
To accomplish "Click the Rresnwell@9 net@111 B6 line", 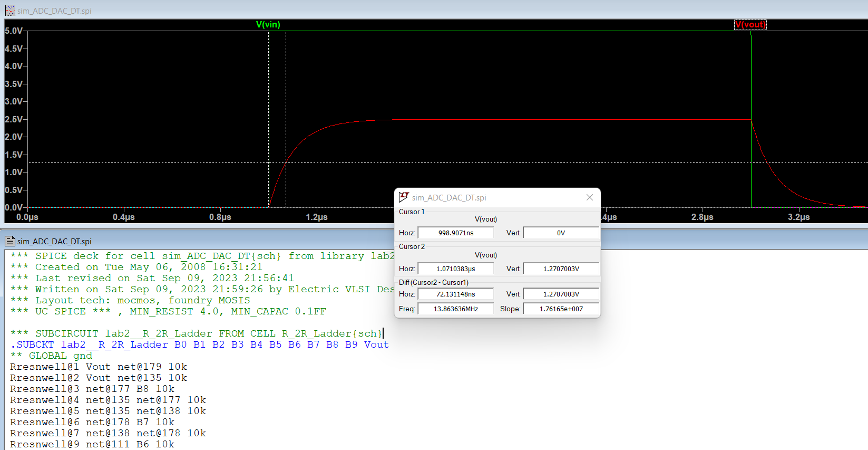I will click(x=92, y=444).
